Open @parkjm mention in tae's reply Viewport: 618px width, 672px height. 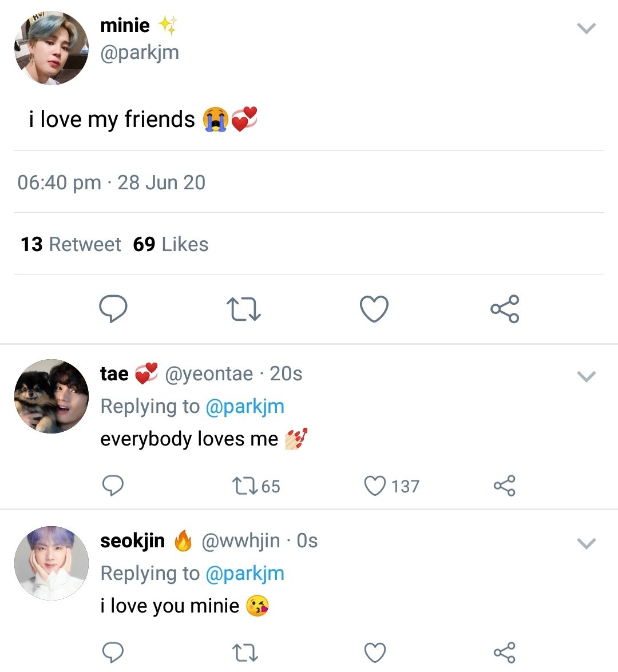[245, 406]
